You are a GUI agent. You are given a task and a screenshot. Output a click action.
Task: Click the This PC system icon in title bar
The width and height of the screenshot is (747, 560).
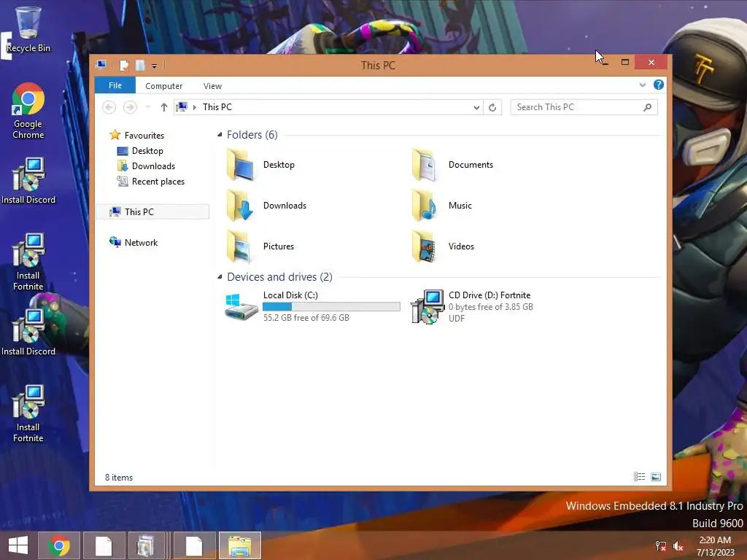tap(101, 64)
